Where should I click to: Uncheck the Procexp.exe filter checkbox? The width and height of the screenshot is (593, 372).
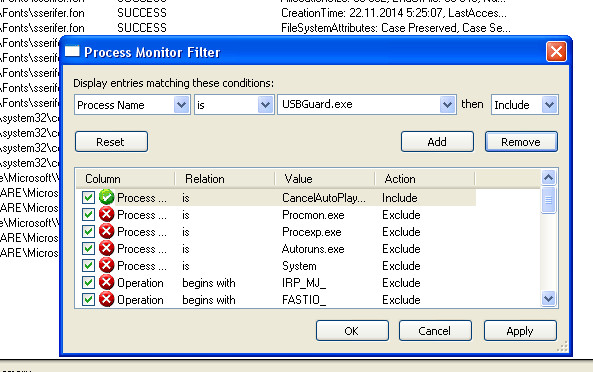tap(88, 231)
